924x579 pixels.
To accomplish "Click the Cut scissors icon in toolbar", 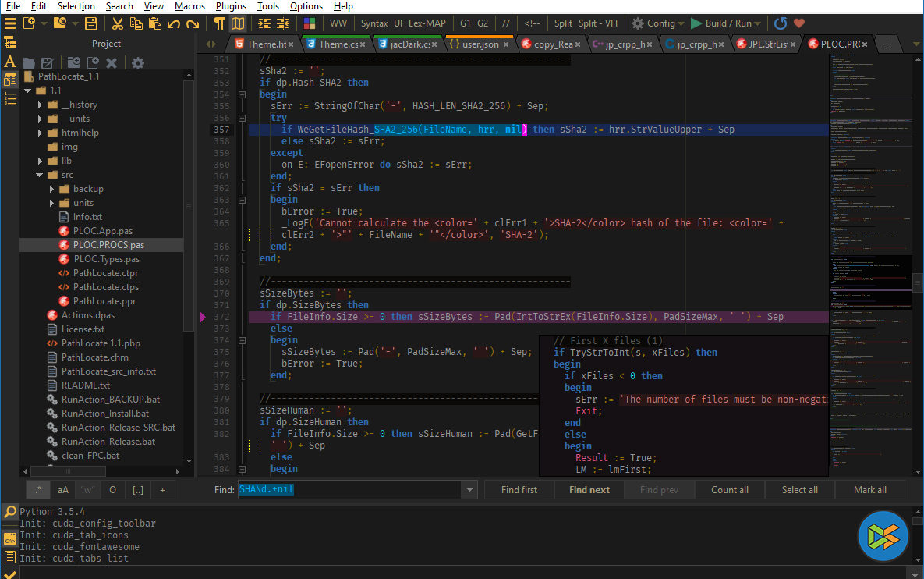I will click(117, 23).
